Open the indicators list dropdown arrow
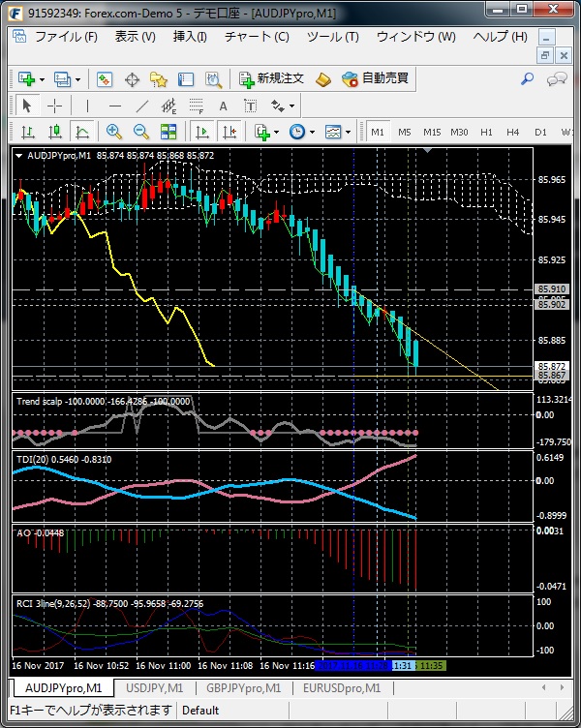 coord(277,133)
